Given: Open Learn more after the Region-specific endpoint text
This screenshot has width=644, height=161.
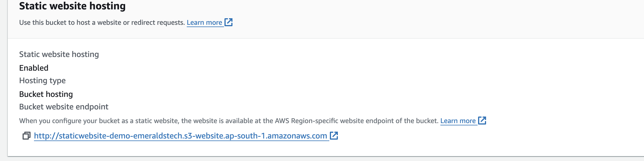Looking at the screenshot, I should 458,121.
